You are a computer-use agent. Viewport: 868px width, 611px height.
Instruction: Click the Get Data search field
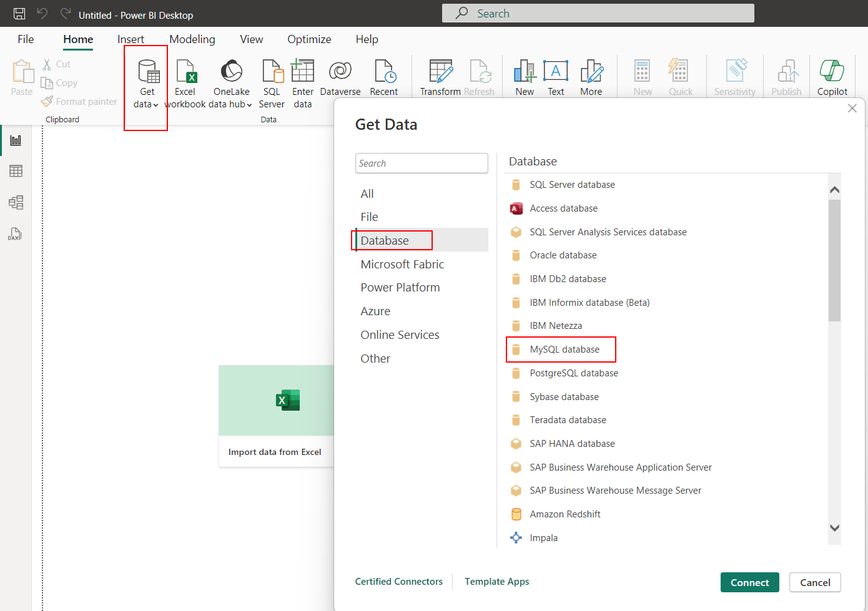(422, 164)
